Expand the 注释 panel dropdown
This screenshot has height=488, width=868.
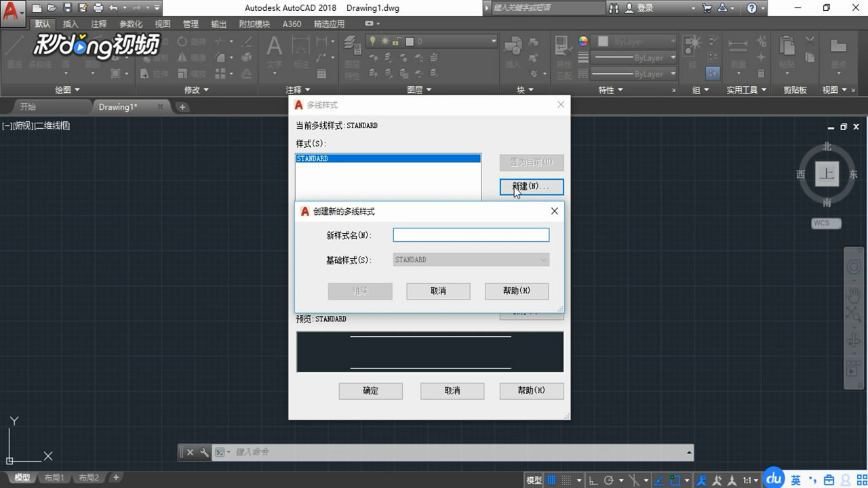[298, 89]
